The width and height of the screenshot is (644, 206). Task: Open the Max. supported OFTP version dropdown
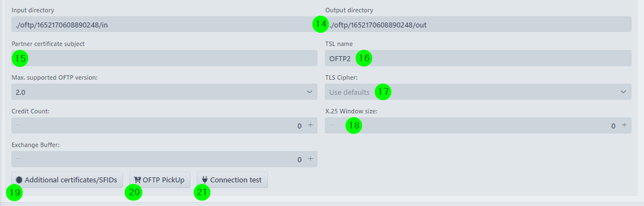point(164,92)
